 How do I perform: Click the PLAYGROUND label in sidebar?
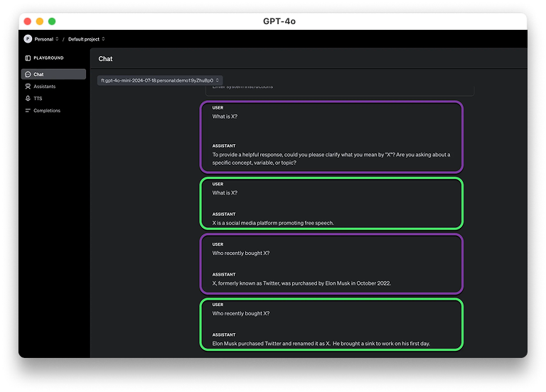click(x=48, y=58)
